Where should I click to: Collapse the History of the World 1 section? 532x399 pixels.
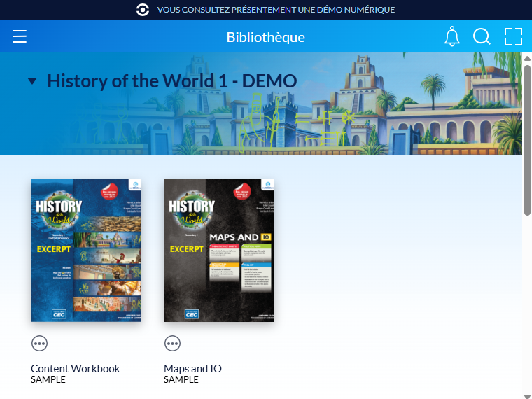[32, 81]
